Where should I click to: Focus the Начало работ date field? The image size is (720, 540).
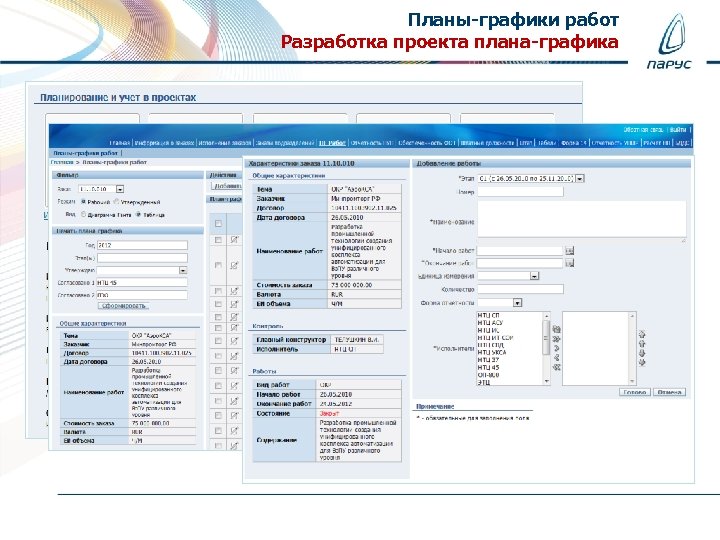(520, 251)
